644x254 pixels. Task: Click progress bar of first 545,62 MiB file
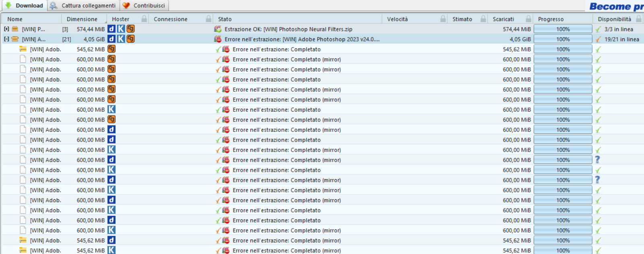click(563, 49)
